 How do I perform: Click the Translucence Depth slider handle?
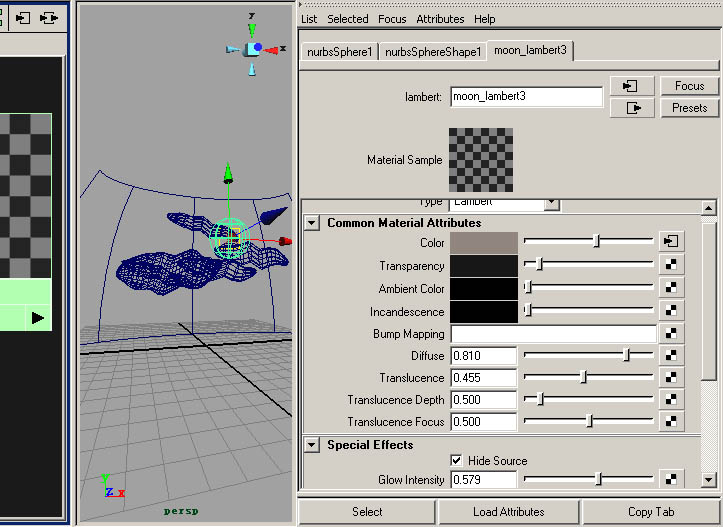[x=540, y=399]
